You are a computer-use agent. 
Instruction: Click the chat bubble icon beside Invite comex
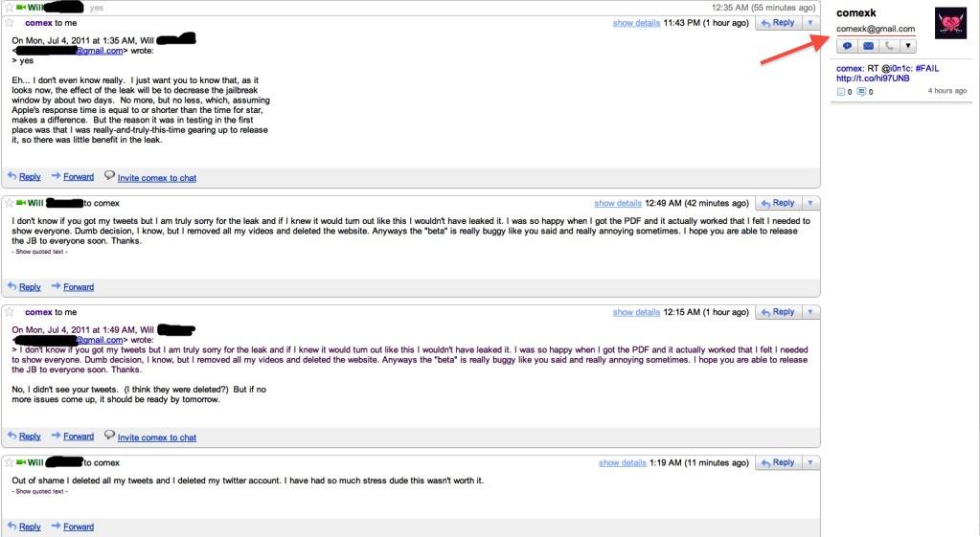point(109,176)
